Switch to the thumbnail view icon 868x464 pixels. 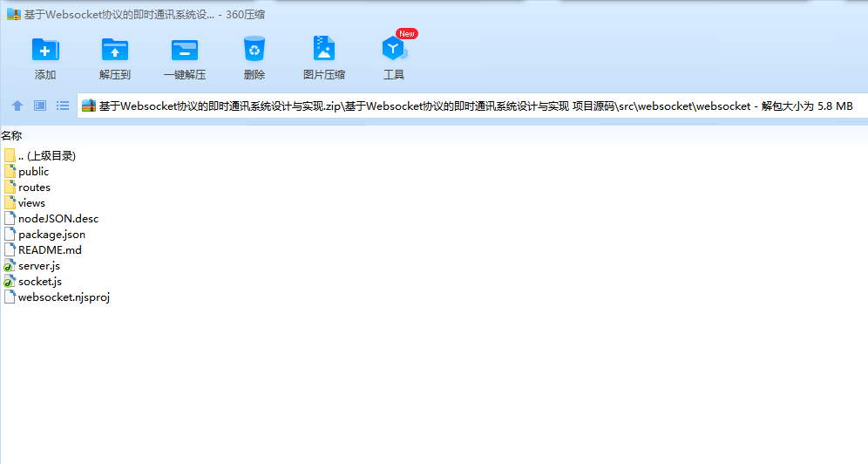pos(40,106)
